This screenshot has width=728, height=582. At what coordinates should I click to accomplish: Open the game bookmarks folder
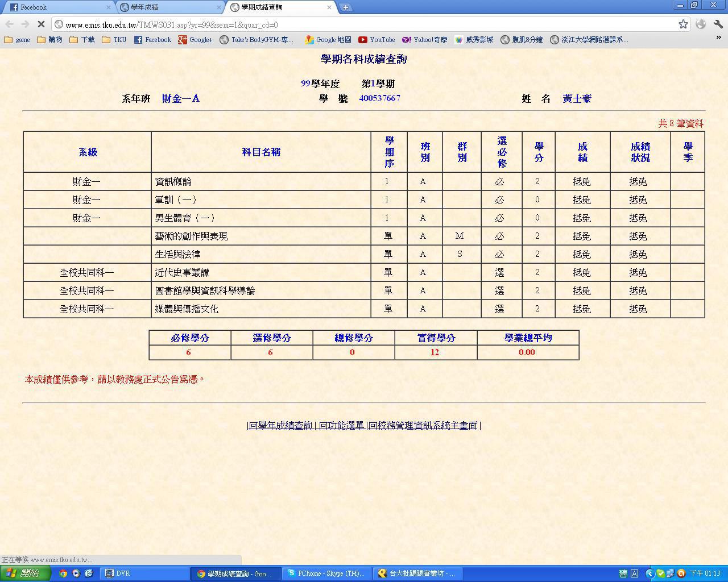pos(17,40)
